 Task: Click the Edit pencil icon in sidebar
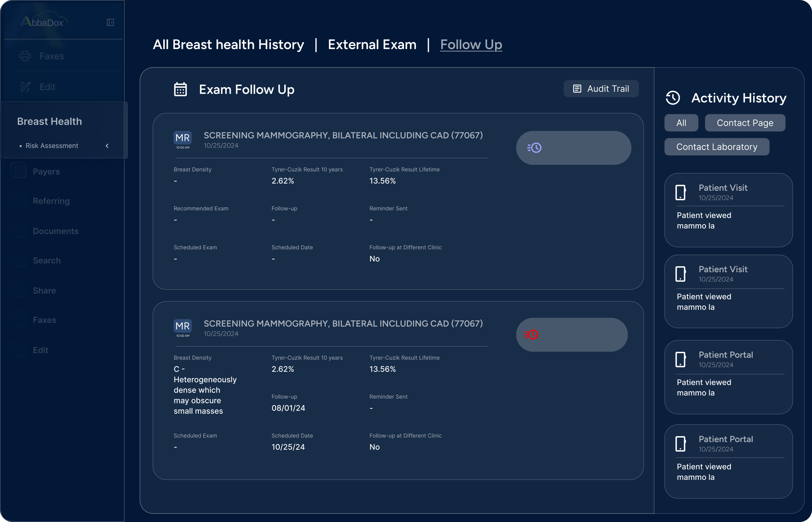pyautogui.click(x=25, y=86)
